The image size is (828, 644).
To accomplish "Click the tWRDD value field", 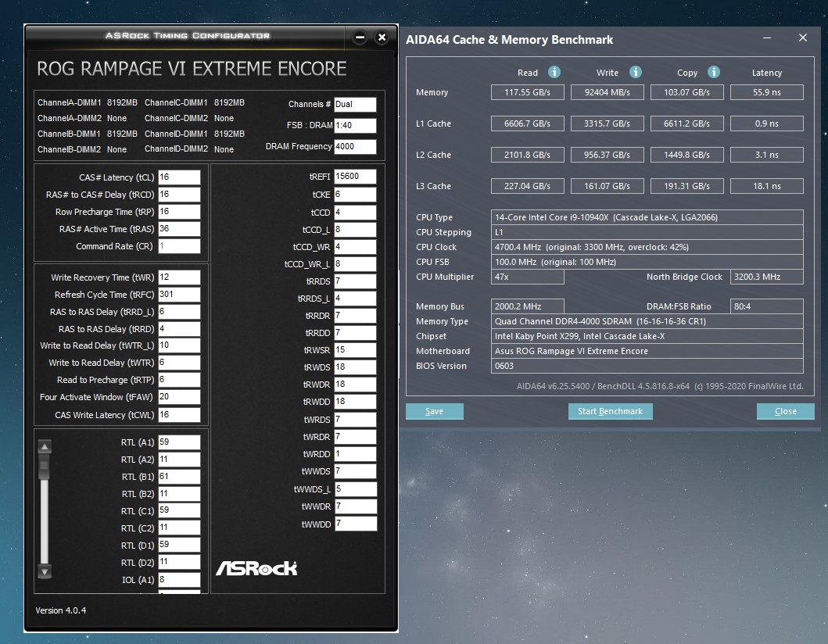I will tap(356, 454).
